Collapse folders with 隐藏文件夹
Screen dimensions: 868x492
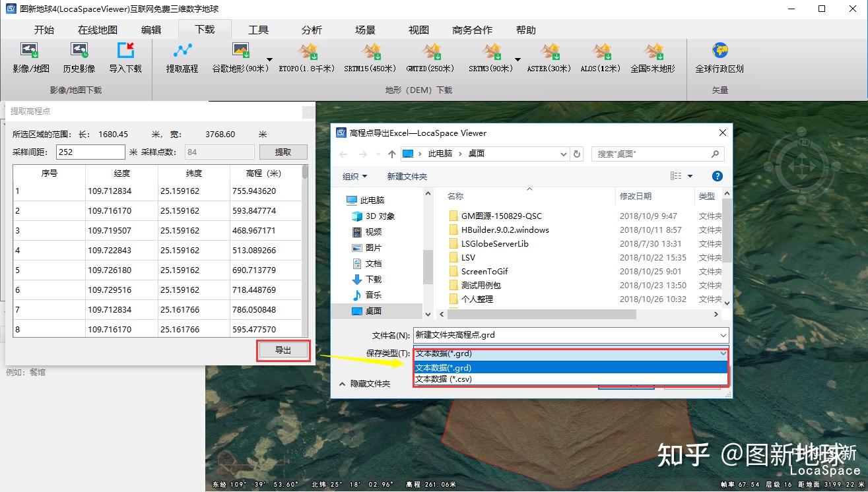click(364, 383)
